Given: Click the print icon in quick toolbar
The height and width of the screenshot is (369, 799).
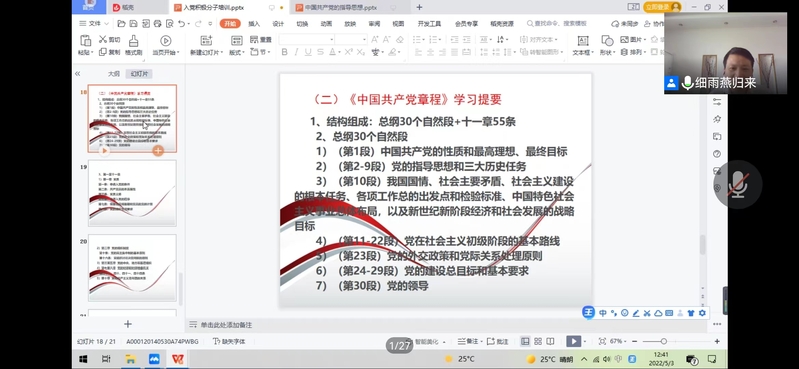Looking at the screenshot, I should coord(157,23).
